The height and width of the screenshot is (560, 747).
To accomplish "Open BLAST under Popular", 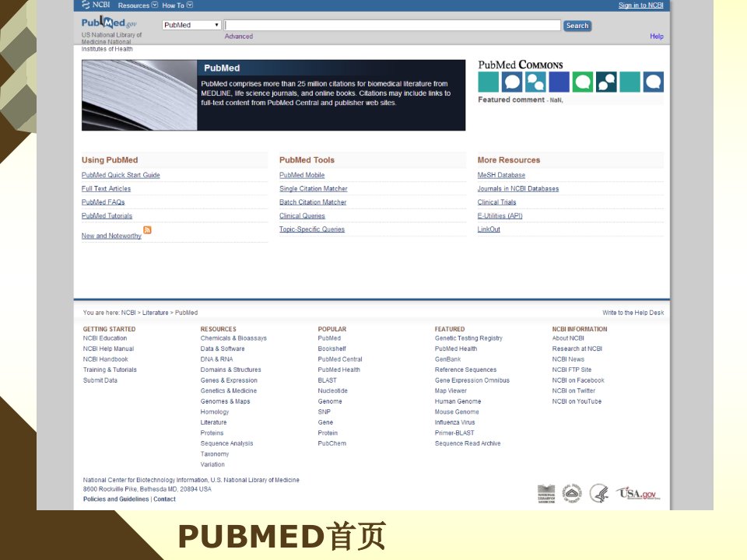I will click(328, 380).
